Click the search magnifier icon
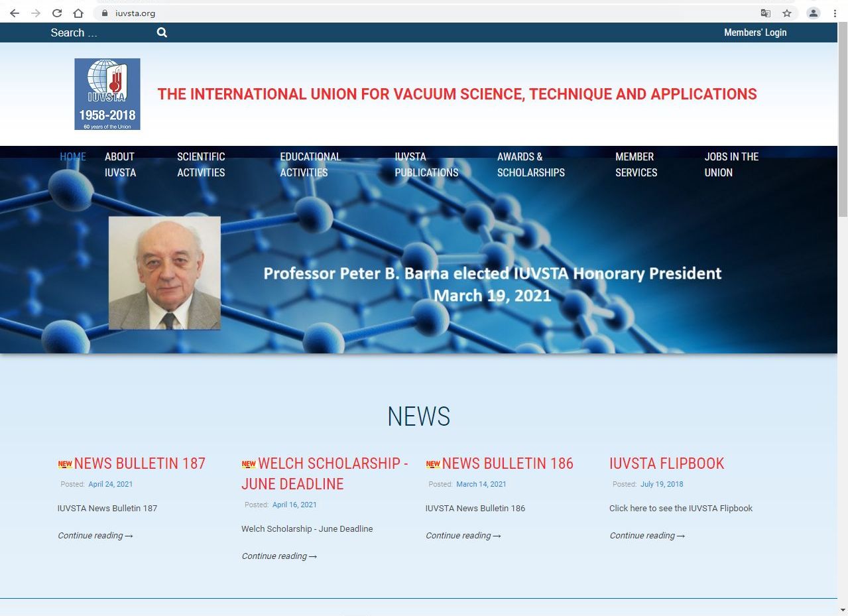The width and height of the screenshot is (848, 616). [x=162, y=32]
